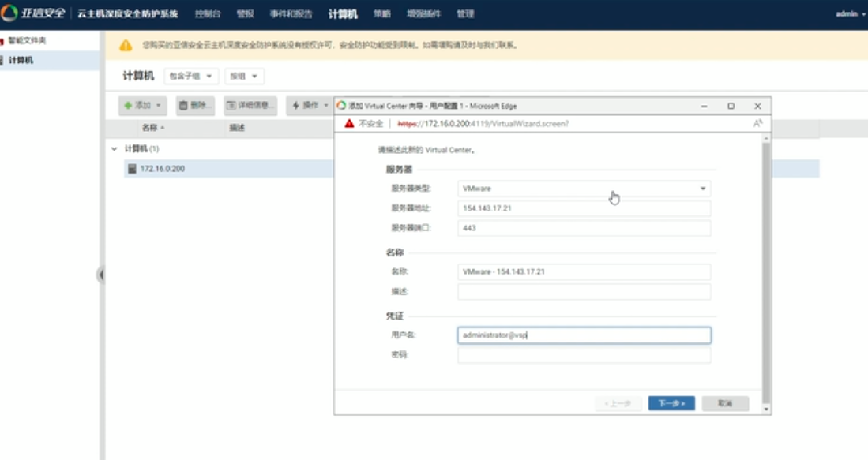Click the 取消 button
The height and width of the screenshot is (460, 868).
pos(725,403)
